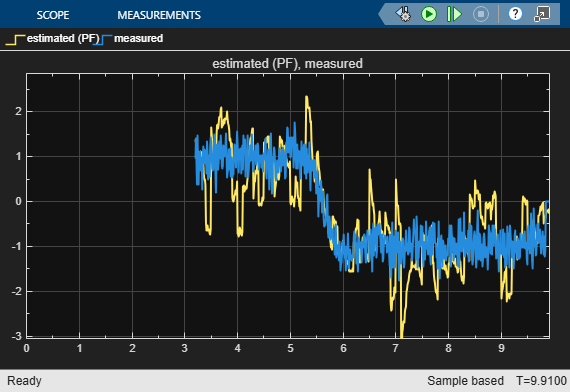The image size is (570, 392).
Task: Click the Sample based status label
Action: tap(465, 381)
